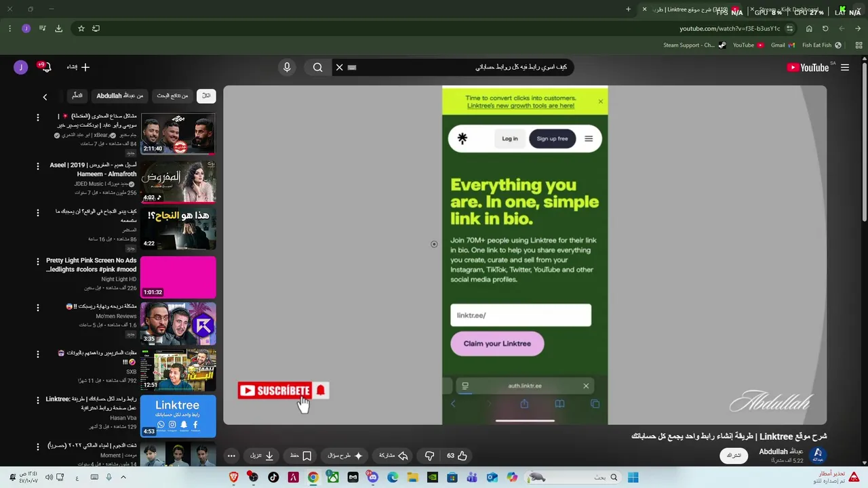Open the create video plus button
The image size is (868, 488).
coord(79,67)
